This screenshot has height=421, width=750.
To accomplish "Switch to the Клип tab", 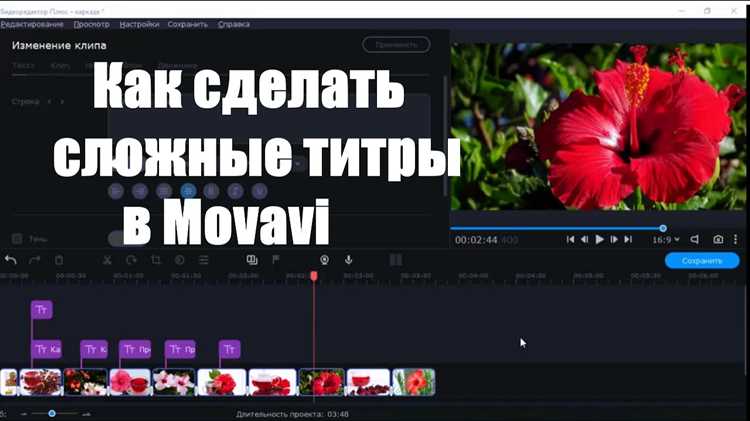I will point(60,66).
